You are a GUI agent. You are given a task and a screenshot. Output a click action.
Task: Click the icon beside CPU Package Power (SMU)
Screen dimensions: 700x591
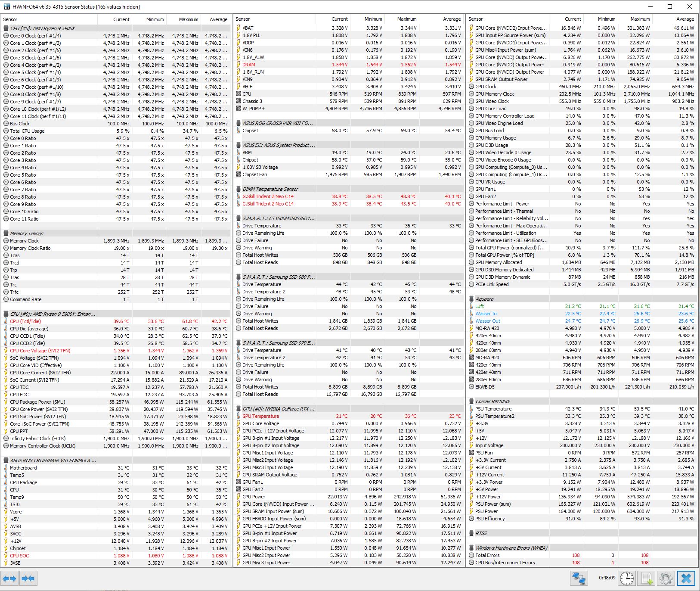coord(6,402)
